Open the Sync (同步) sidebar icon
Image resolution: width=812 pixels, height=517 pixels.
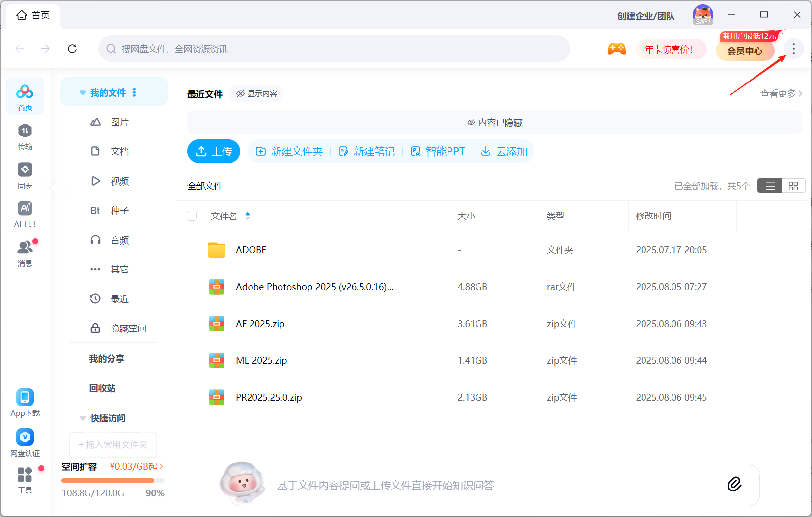point(25,175)
